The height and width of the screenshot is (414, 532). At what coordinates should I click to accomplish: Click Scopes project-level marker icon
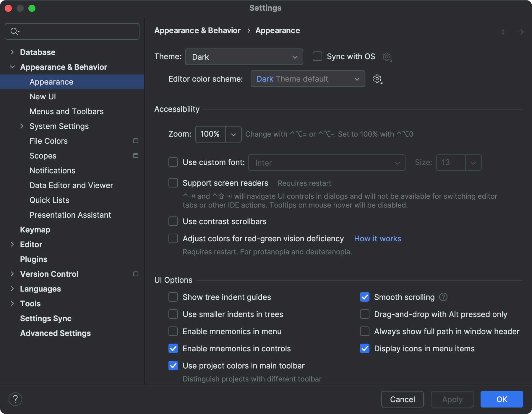coord(136,156)
